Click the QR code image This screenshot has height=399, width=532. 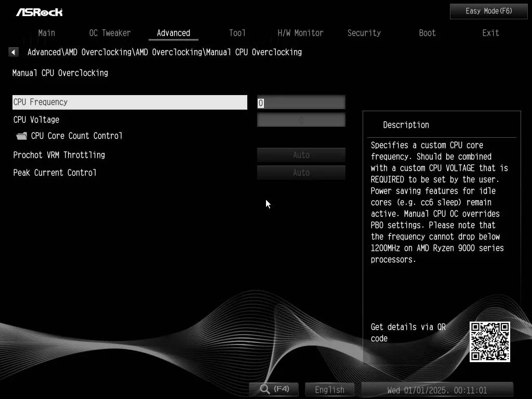tap(489, 342)
